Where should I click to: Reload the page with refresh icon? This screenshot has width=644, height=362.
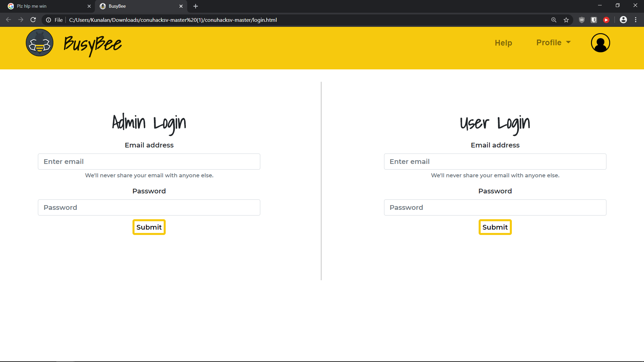coord(33,20)
